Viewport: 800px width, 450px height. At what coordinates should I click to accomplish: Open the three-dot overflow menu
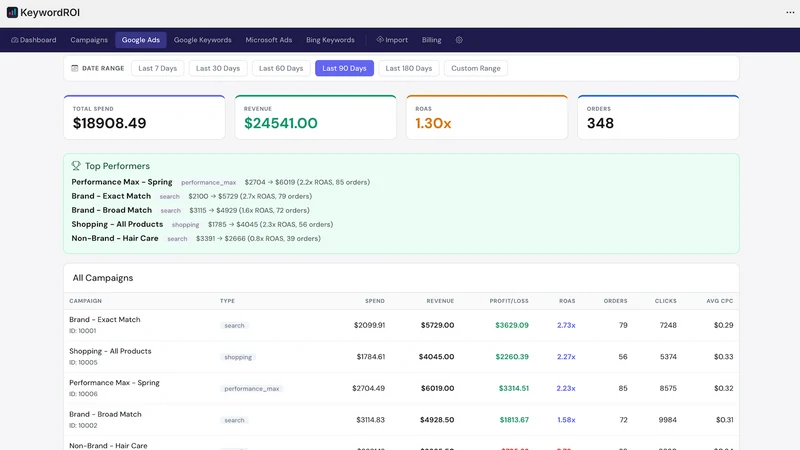tap(790, 12)
